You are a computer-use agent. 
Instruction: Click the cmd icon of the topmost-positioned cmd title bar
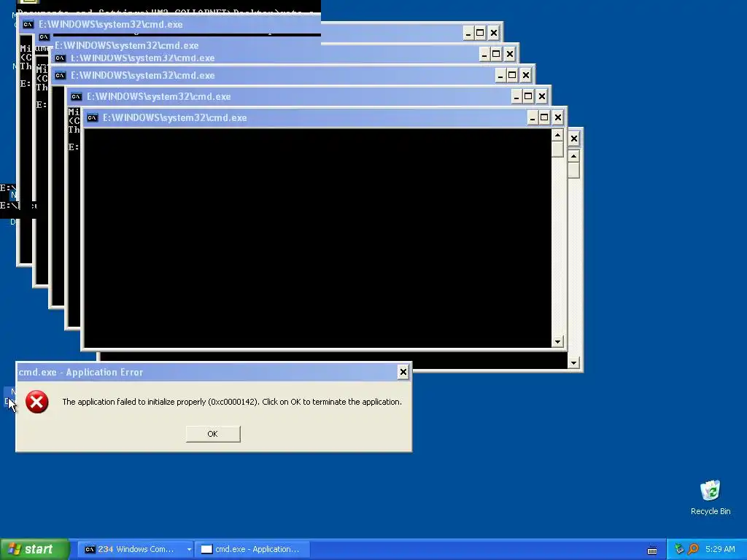click(28, 24)
